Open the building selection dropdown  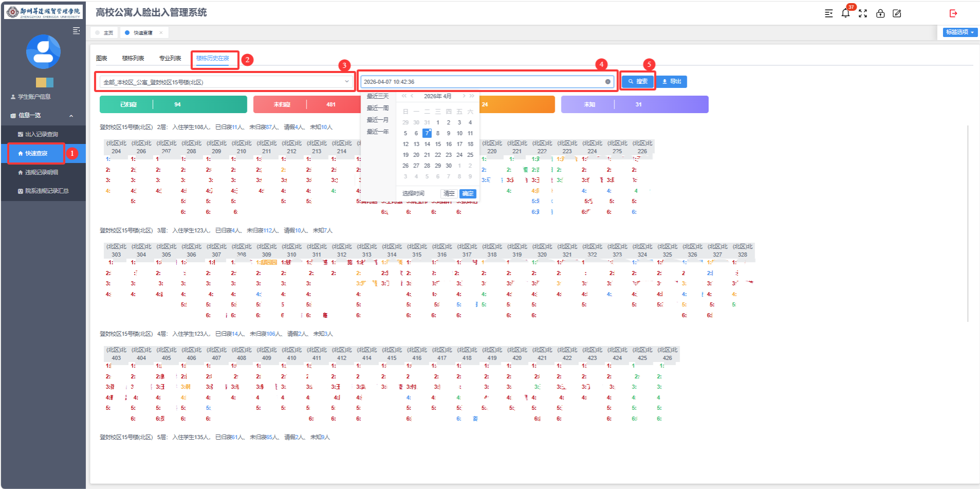[x=225, y=82]
